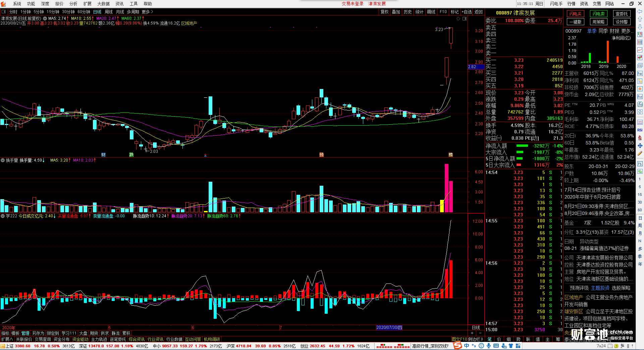Open the F12 sidebar icon
This screenshot has width=644, height=350.
pos(640,96)
